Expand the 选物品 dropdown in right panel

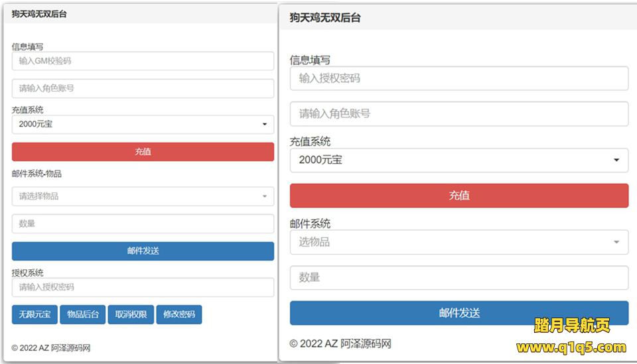click(x=459, y=242)
